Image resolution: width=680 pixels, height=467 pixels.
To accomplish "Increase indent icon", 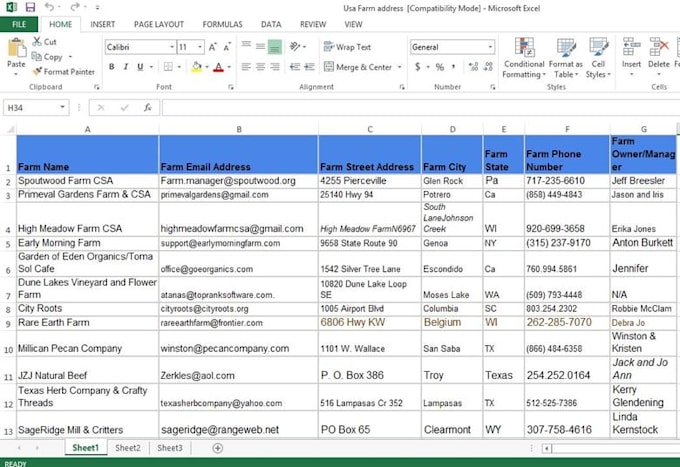I will tap(309, 67).
